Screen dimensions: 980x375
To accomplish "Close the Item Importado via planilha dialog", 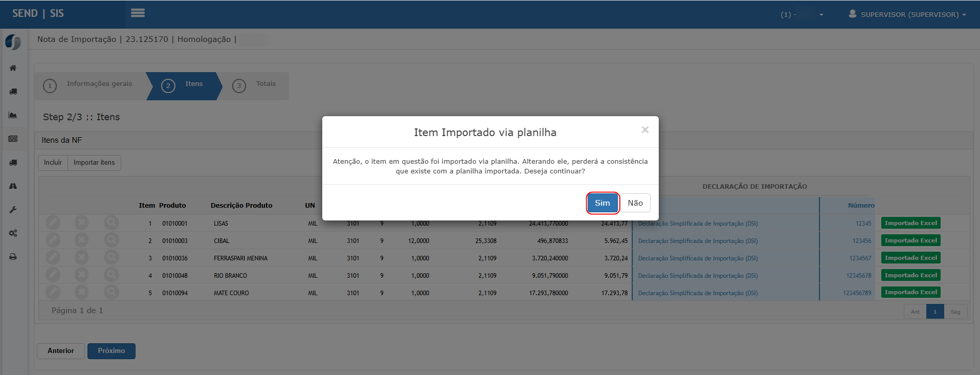I will point(644,130).
